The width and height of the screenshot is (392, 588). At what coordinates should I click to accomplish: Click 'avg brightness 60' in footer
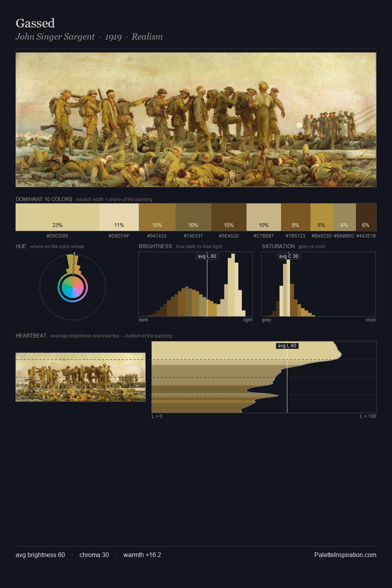pyautogui.click(x=40, y=555)
